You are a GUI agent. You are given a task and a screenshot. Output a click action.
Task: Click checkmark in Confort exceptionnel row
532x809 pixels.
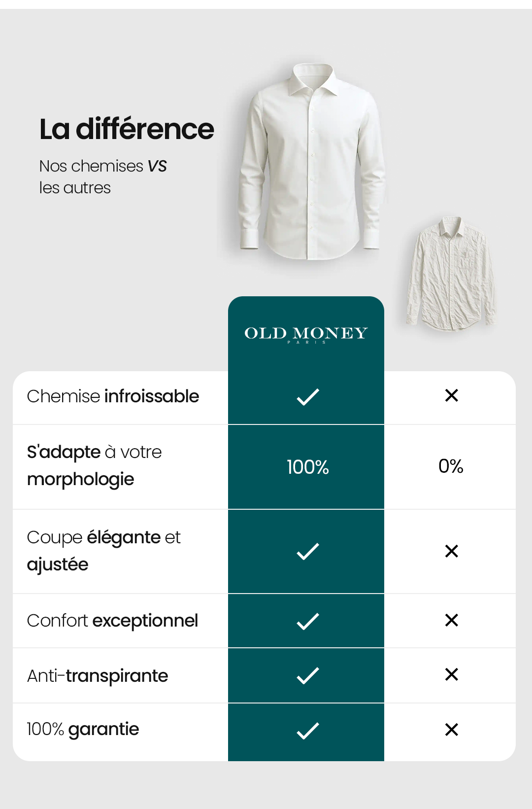tap(308, 621)
